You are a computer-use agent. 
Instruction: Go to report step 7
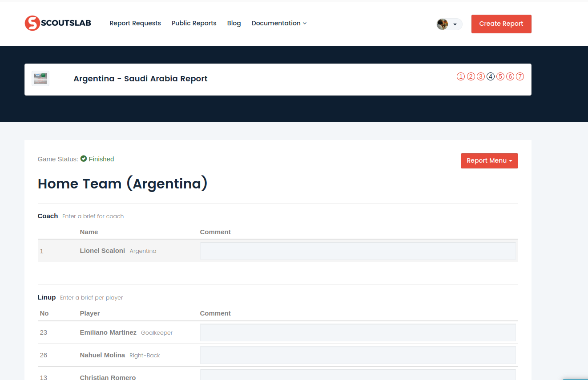(x=520, y=76)
